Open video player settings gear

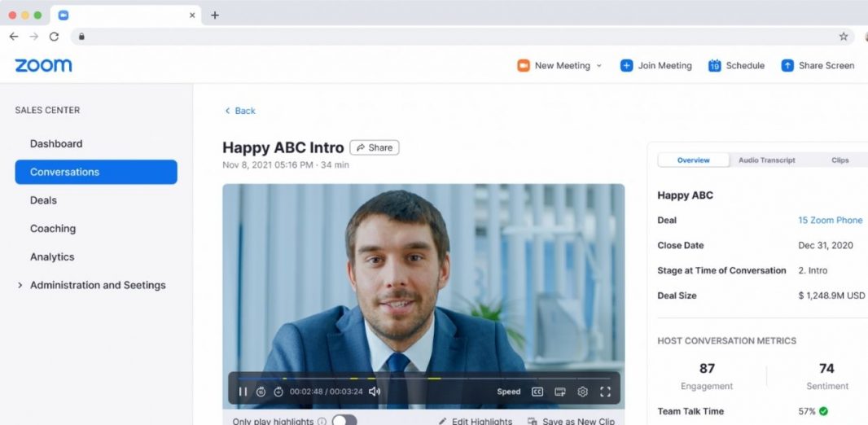pyautogui.click(x=582, y=392)
